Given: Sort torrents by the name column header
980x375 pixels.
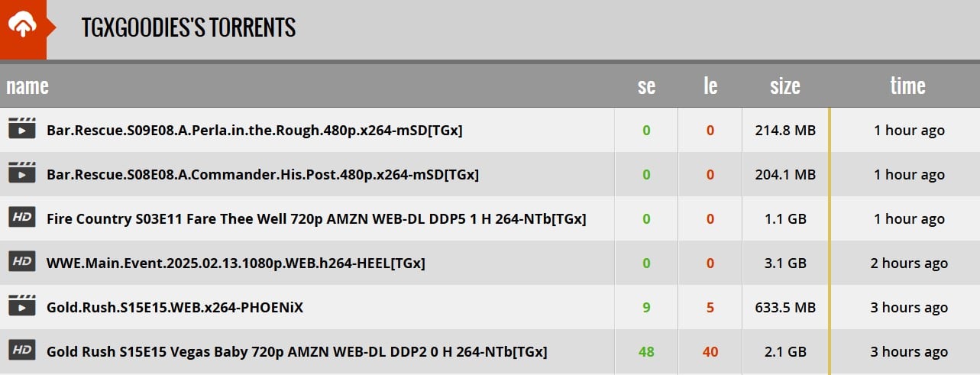Looking at the screenshot, I should click(x=27, y=86).
